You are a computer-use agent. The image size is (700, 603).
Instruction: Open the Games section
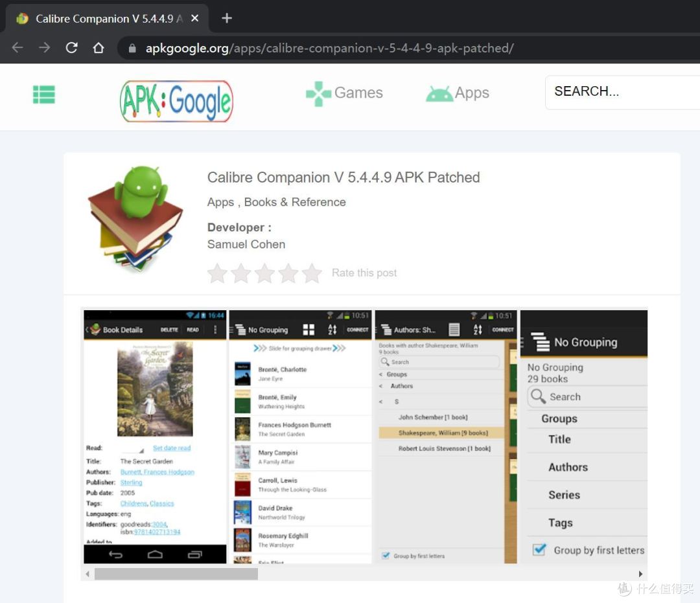point(358,93)
